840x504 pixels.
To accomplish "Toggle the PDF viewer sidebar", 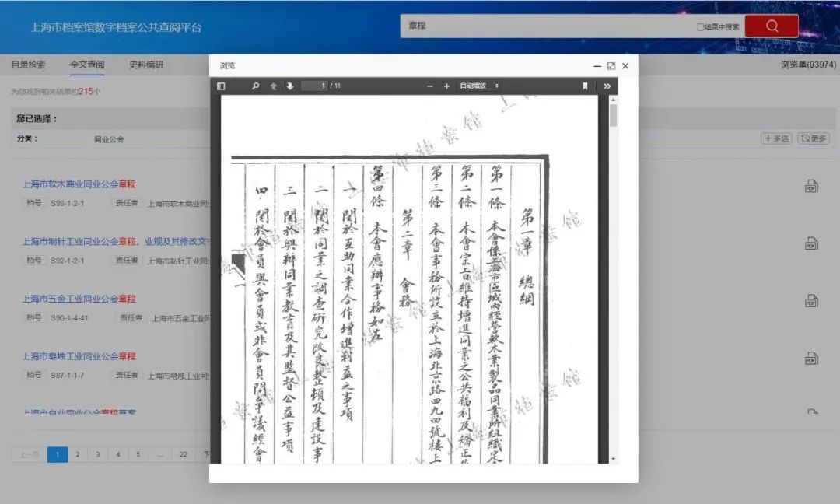I will [x=221, y=86].
